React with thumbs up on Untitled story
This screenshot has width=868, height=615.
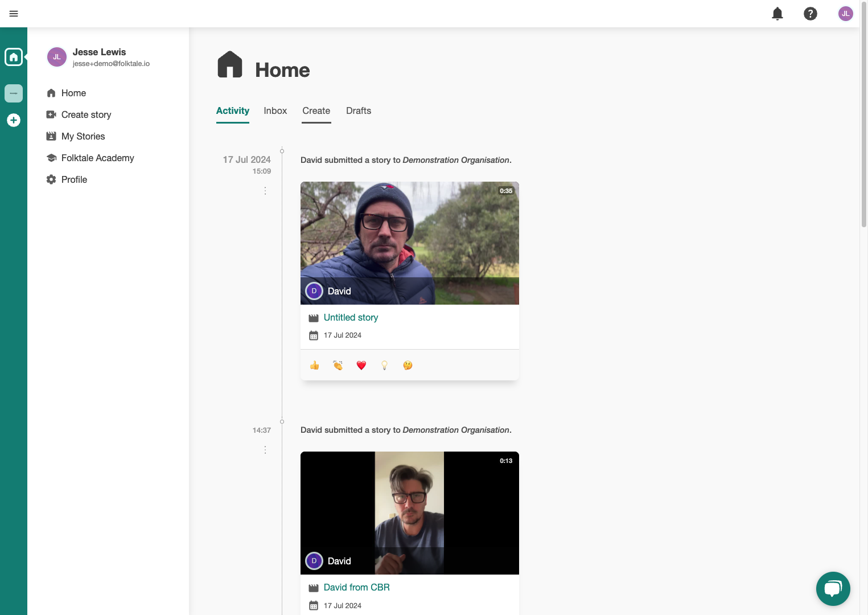pyautogui.click(x=314, y=366)
